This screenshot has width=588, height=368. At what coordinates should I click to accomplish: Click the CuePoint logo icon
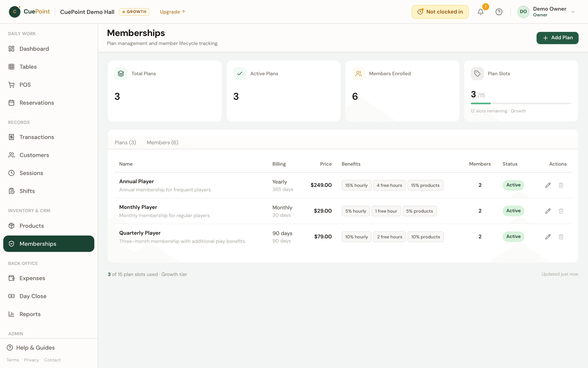(x=14, y=12)
